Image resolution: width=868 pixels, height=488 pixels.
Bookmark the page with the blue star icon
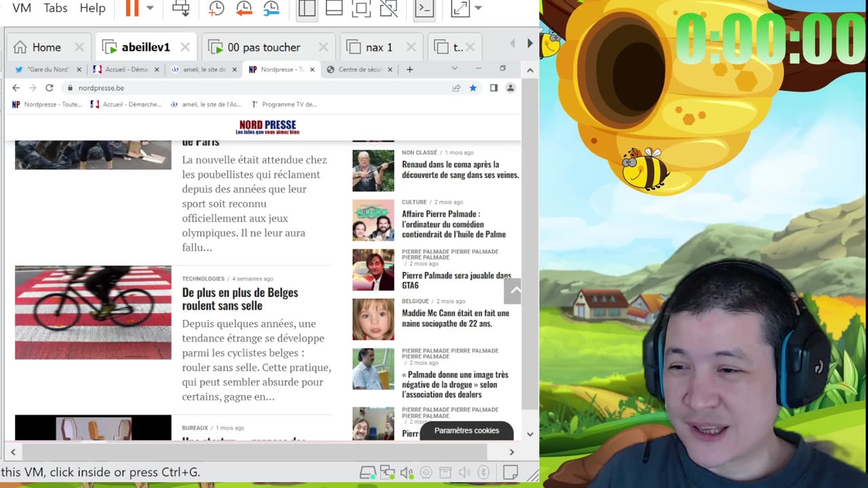[x=473, y=88]
